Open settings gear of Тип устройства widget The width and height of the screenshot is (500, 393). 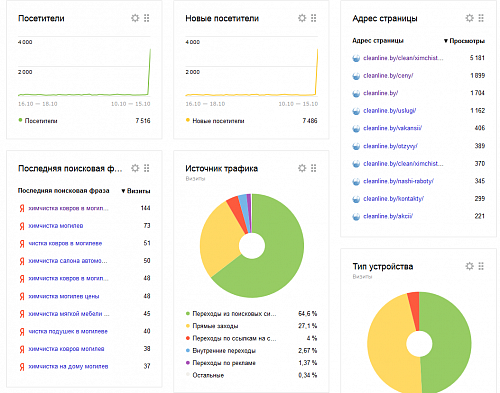(x=469, y=266)
